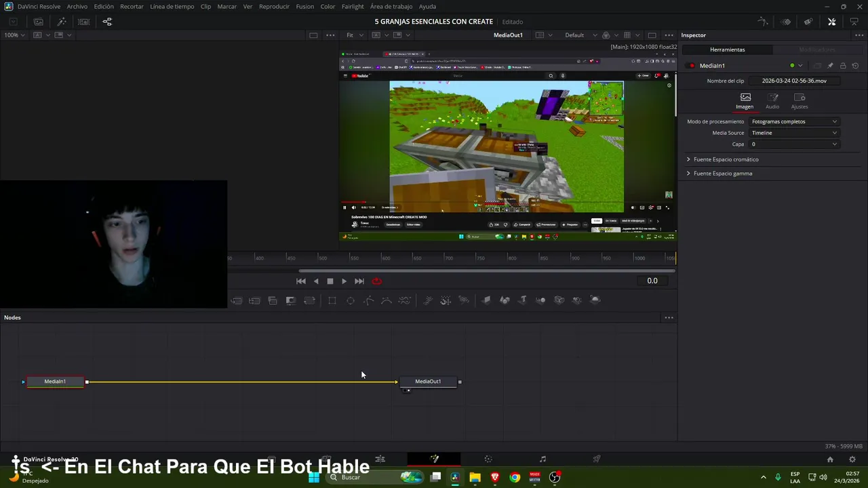Click the viewer playhead scrub bar
The image size is (868, 488).
pyautogui.click(x=487, y=271)
